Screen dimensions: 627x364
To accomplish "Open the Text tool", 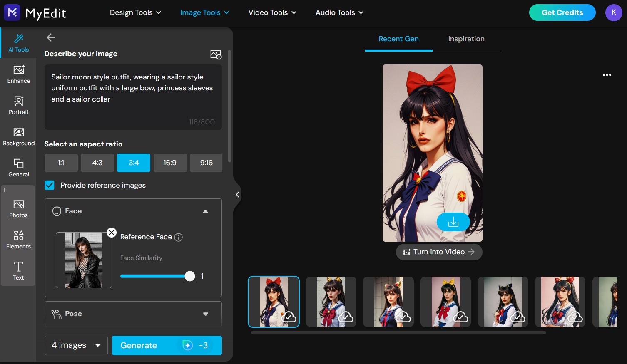I will point(18,270).
